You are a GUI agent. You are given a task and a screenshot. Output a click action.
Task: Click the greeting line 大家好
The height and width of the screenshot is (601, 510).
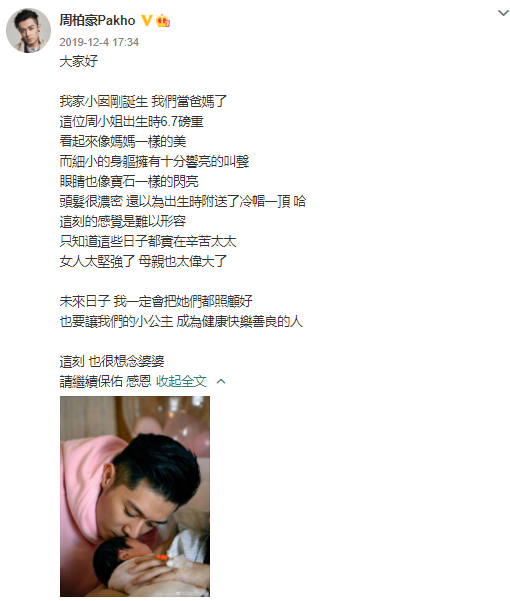[79, 61]
